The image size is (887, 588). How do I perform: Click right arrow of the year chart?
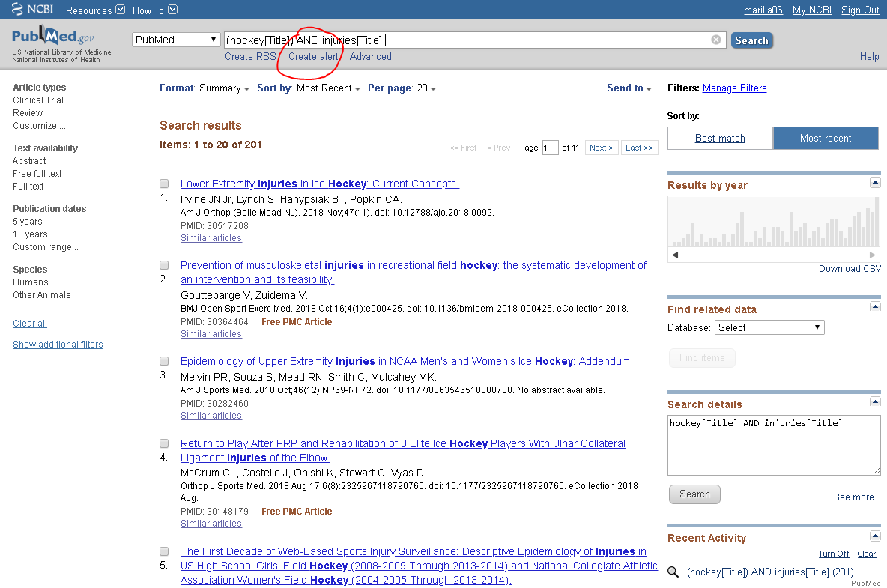click(873, 255)
